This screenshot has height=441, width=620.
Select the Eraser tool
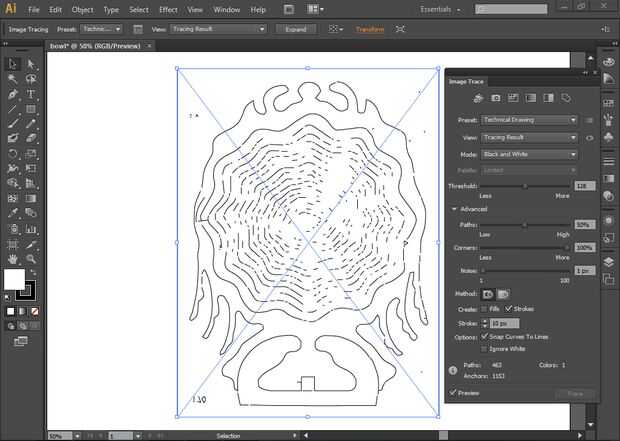click(31, 138)
